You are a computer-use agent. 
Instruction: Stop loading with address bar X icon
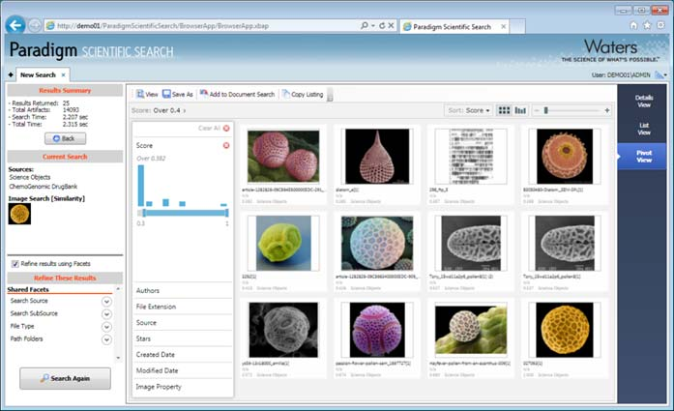click(x=391, y=26)
